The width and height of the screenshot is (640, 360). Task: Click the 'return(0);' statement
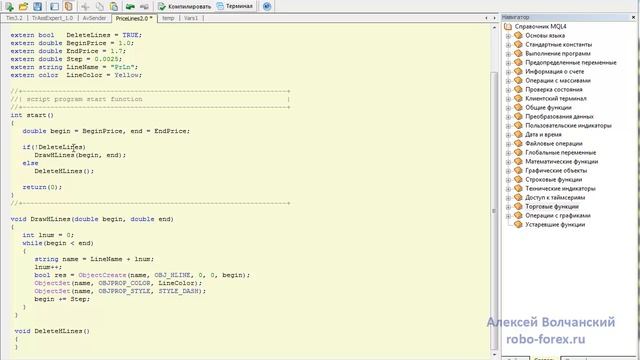42,187
